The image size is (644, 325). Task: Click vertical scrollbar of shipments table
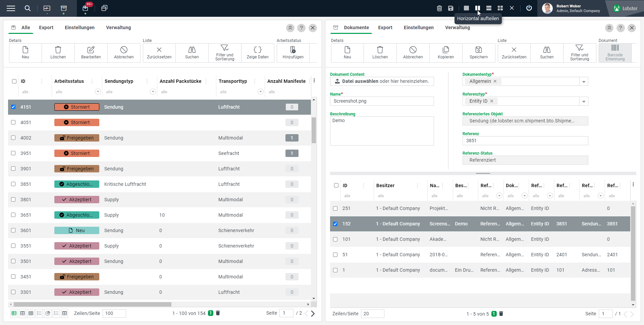tap(314, 130)
